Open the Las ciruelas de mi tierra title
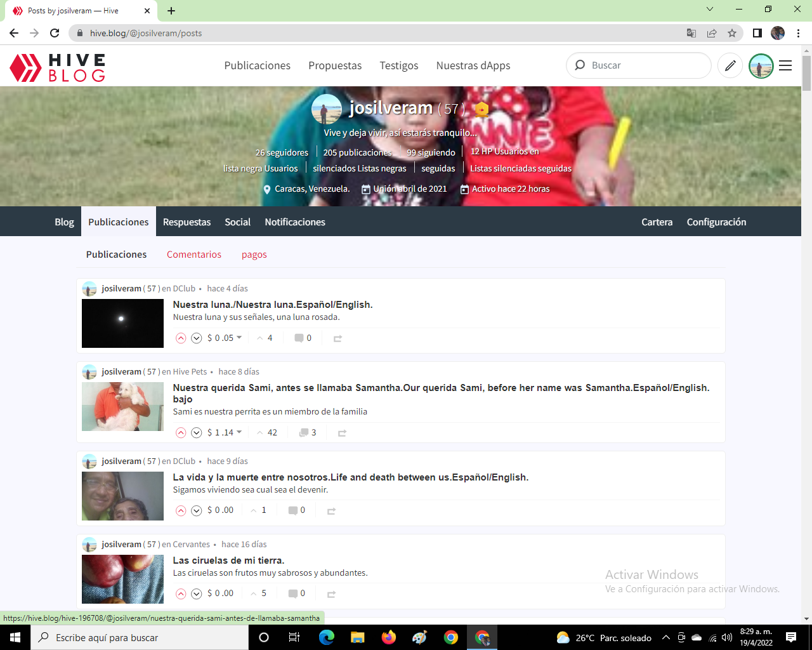The image size is (812, 650). click(228, 560)
